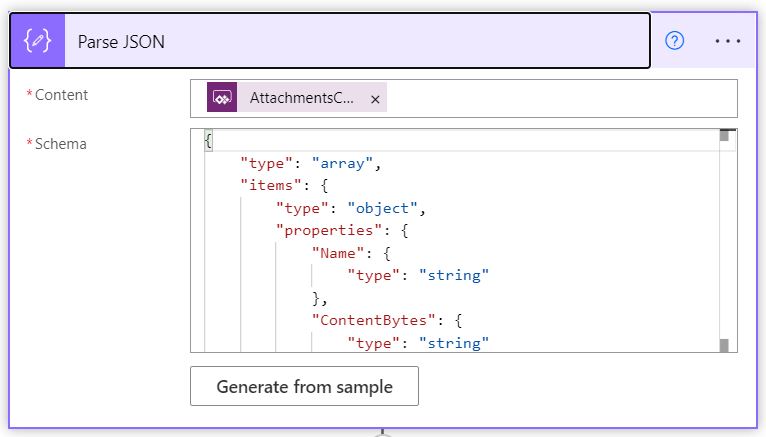Click the Power Apps icon in AttachmentsC token
The width and height of the screenshot is (766, 437).
coord(222,97)
